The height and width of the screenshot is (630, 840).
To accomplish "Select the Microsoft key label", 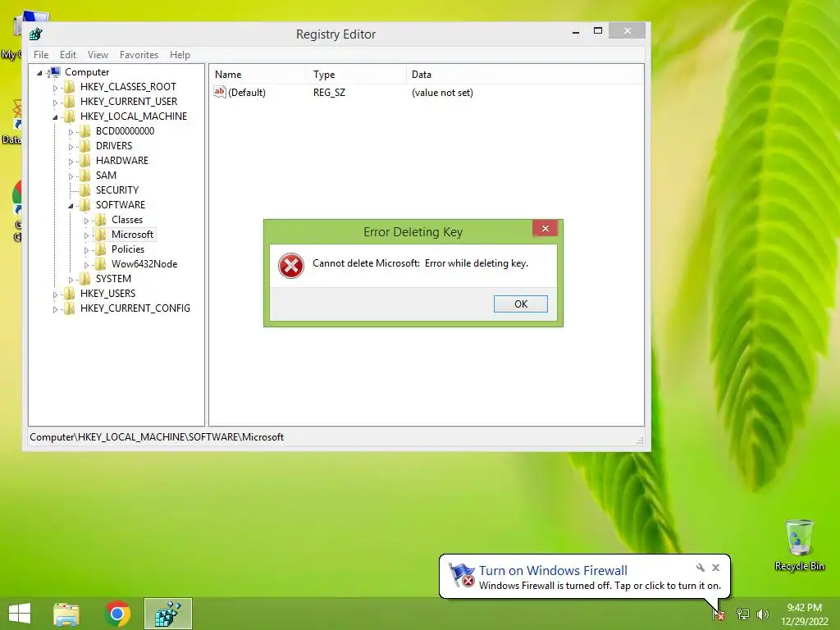I will (x=132, y=235).
